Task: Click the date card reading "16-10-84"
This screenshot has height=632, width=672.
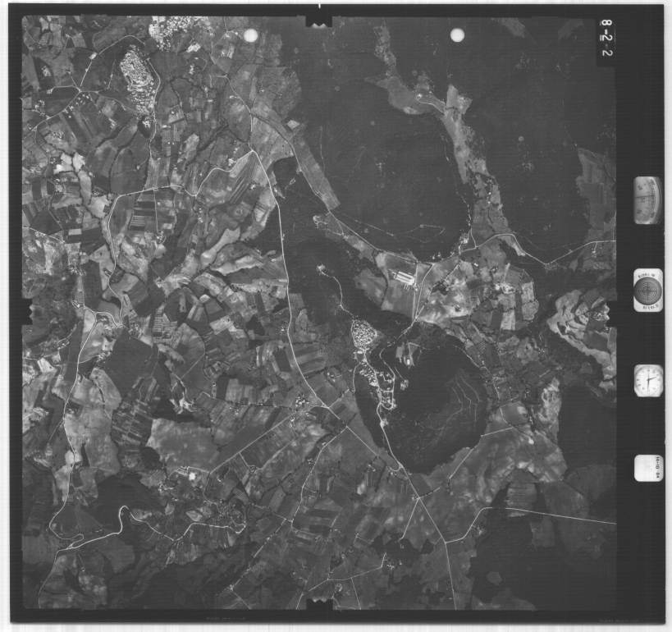Action: point(647,468)
